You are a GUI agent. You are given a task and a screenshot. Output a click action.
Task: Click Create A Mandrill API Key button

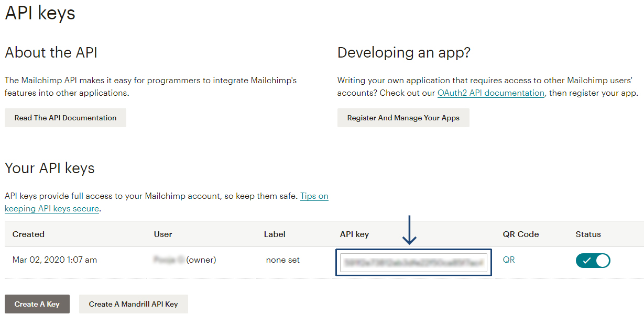(x=134, y=304)
